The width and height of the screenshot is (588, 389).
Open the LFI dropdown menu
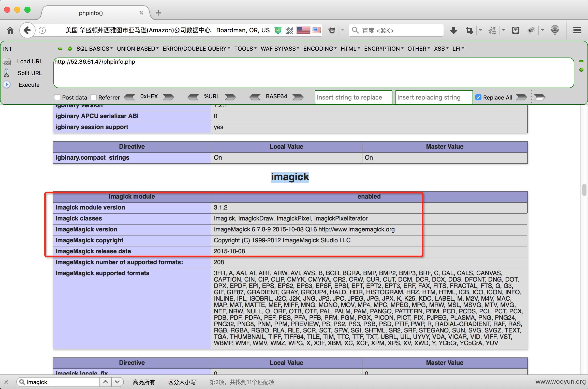(x=458, y=49)
